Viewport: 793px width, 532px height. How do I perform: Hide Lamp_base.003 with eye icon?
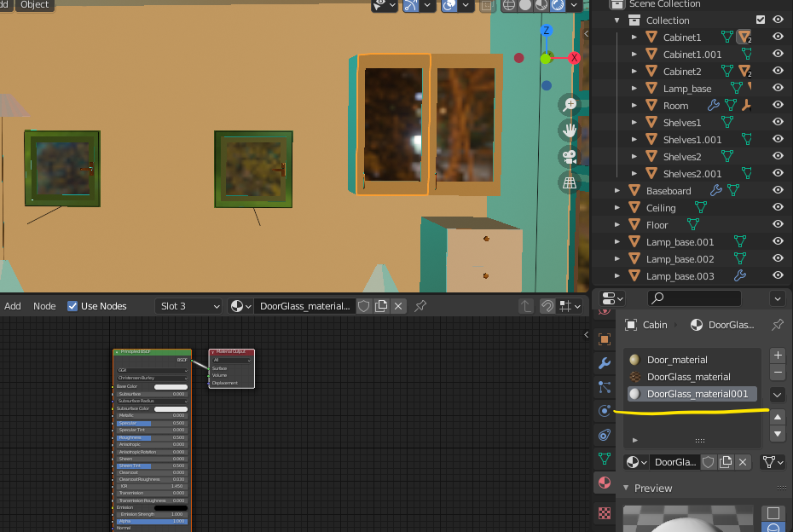(778, 275)
